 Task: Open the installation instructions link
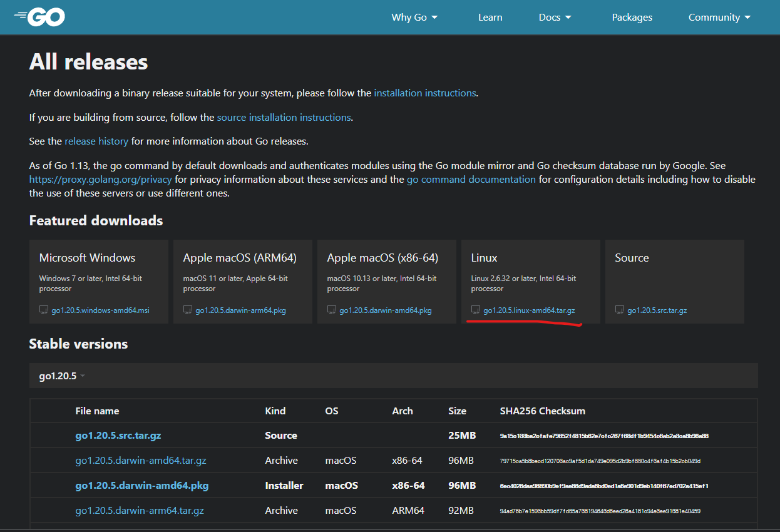pos(425,93)
